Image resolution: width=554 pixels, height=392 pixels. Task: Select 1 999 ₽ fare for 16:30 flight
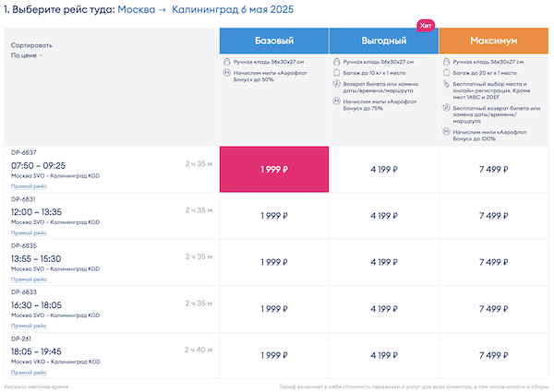point(274,308)
